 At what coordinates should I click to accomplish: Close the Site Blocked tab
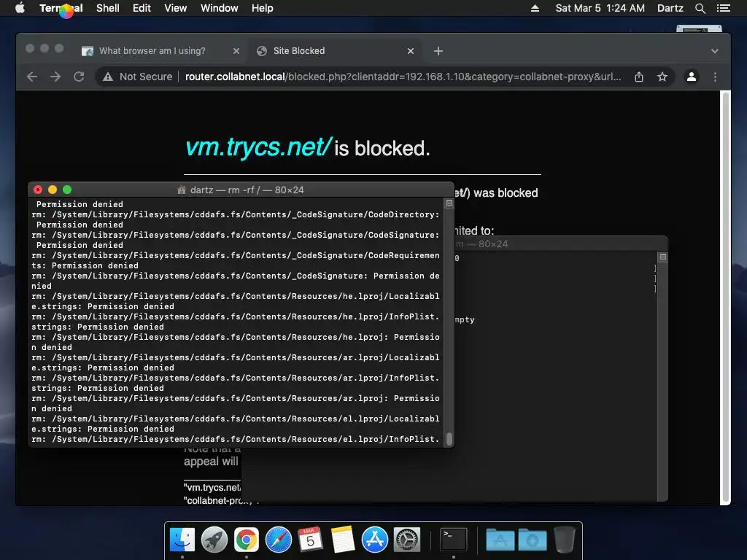[411, 51]
